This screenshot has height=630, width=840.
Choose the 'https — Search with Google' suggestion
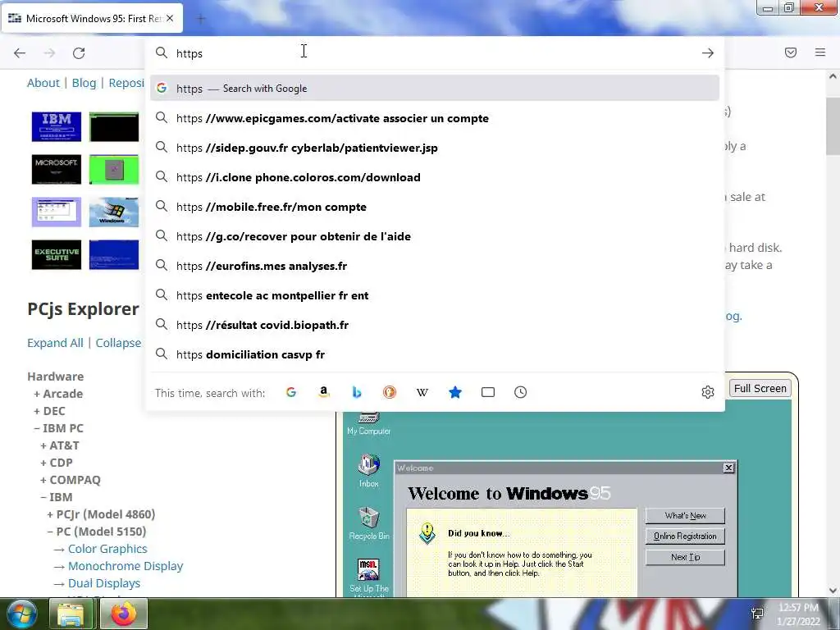[x=435, y=89]
